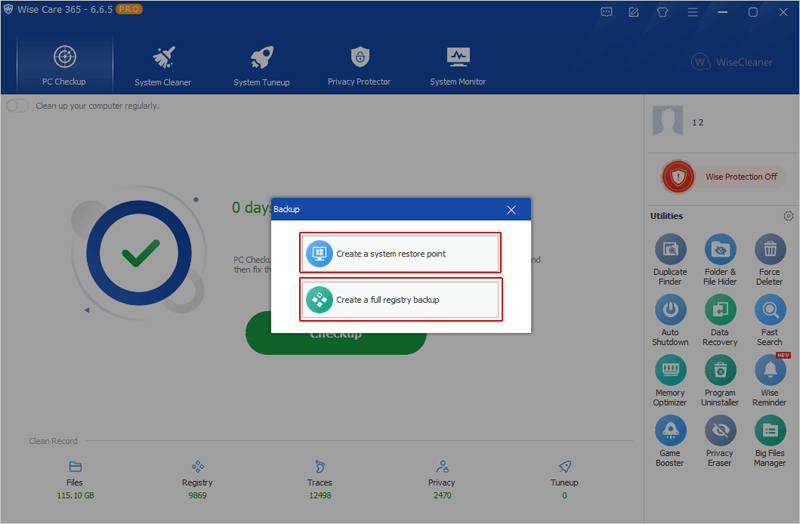Close the Backup dialog
This screenshot has height=524, width=800.
pyautogui.click(x=511, y=210)
